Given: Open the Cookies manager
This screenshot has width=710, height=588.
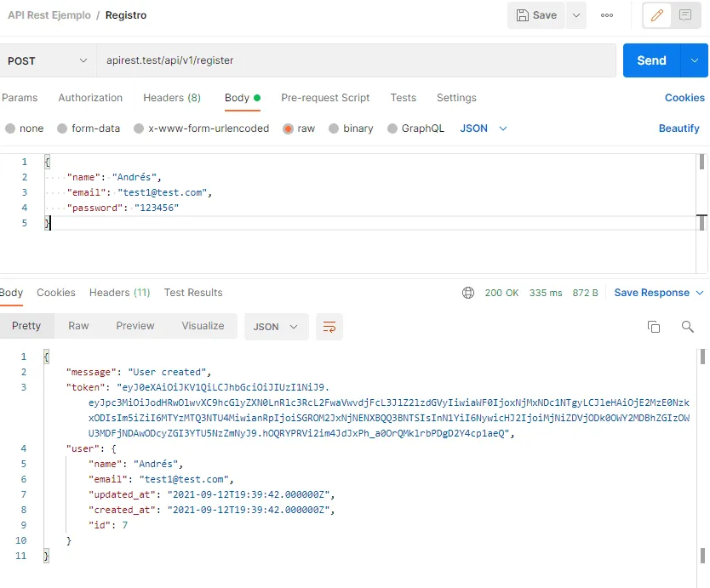Looking at the screenshot, I should tap(684, 98).
